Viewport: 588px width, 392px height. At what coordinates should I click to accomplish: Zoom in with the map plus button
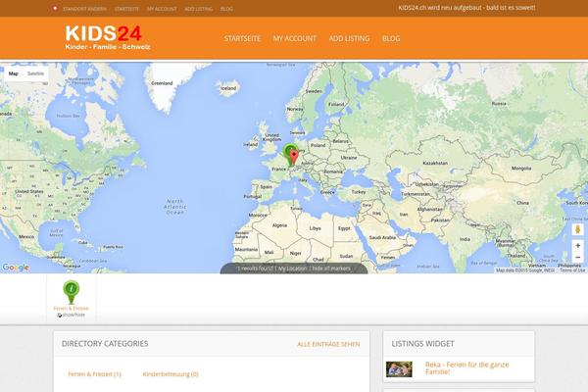(x=578, y=245)
